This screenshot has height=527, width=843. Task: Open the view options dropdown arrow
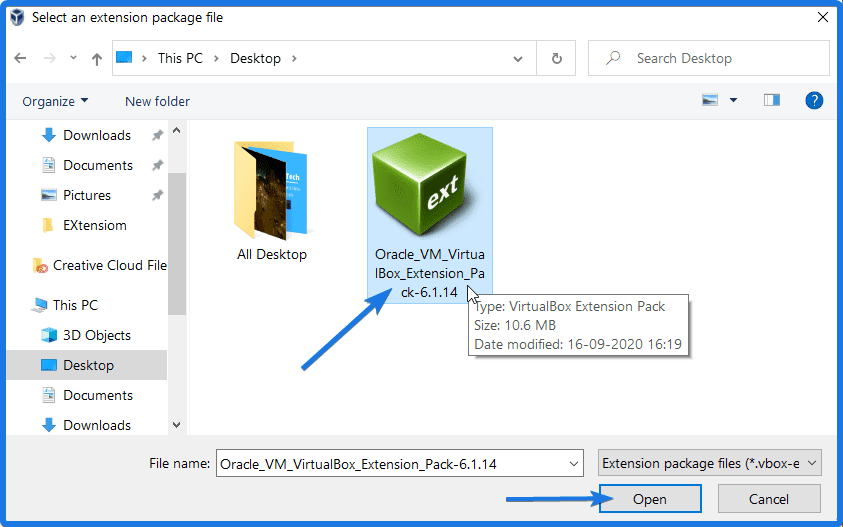pos(733,100)
